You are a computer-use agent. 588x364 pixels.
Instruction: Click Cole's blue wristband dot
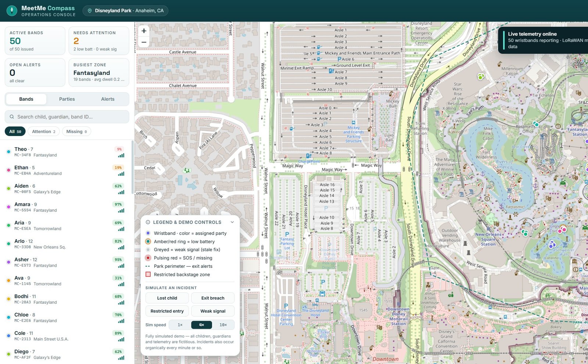(x=8, y=336)
